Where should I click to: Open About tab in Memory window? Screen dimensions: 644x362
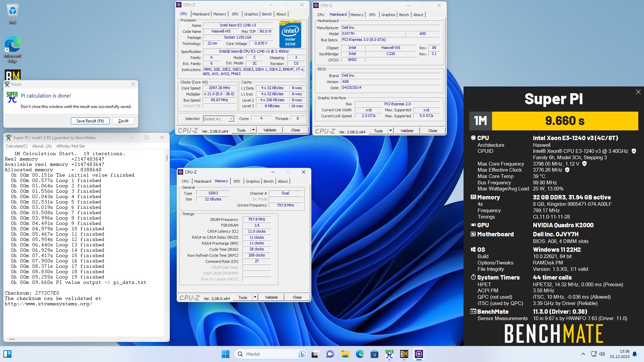[x=282, y=181]
